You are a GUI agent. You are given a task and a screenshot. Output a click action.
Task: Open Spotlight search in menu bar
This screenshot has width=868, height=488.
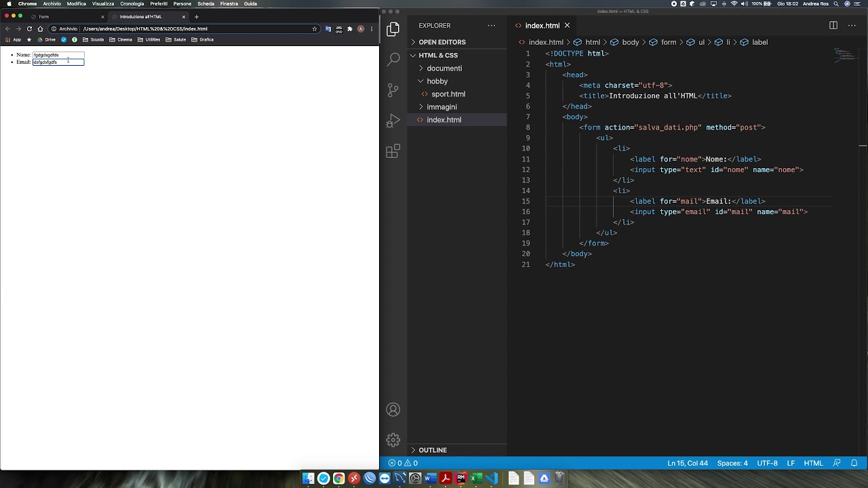pyautogui.click(x=835, y=3)
